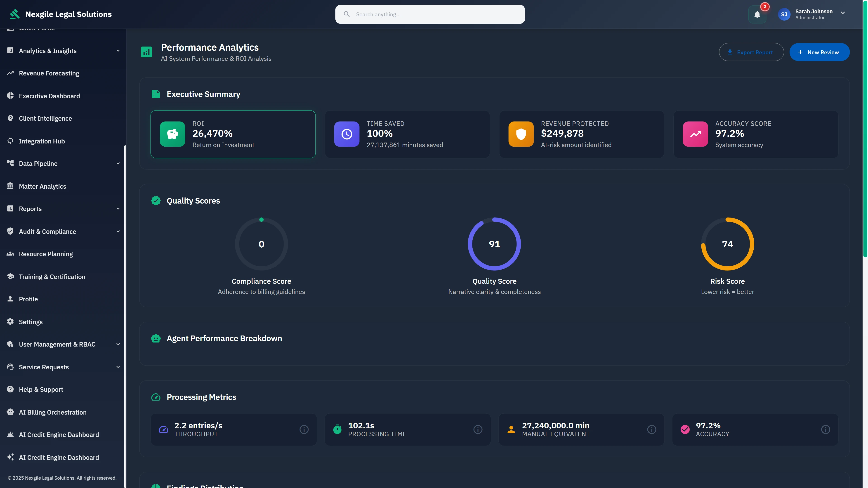Click inside the Search anything field
The image size is (868, 488).
430,14
